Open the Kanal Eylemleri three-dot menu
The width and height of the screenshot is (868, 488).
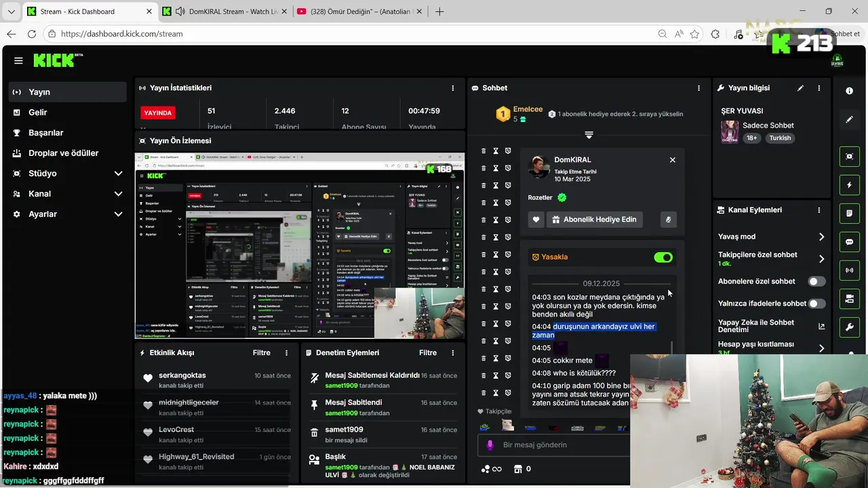click(818, 210)
